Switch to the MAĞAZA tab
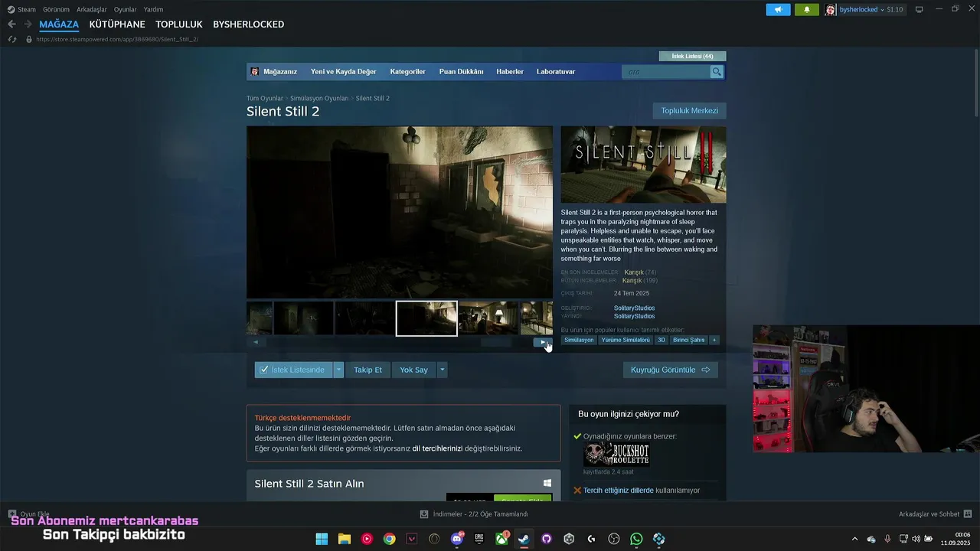 (59, 24)
